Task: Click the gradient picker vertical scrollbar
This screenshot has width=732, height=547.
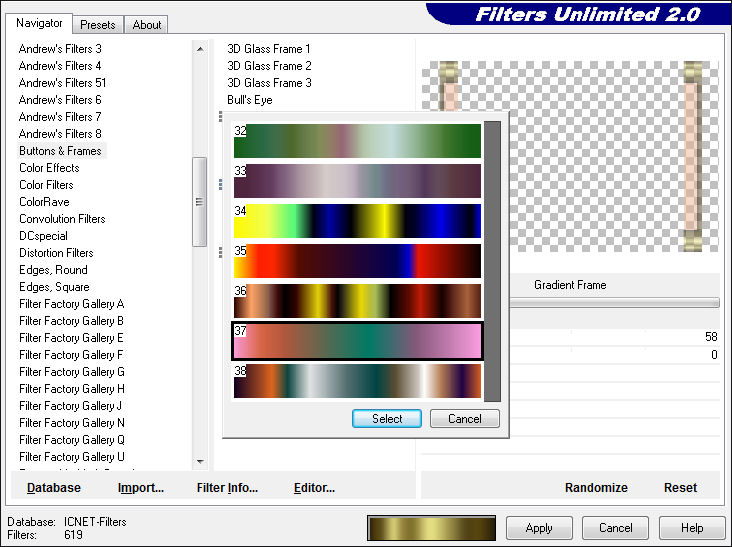Action: click(x=492, y=261)
